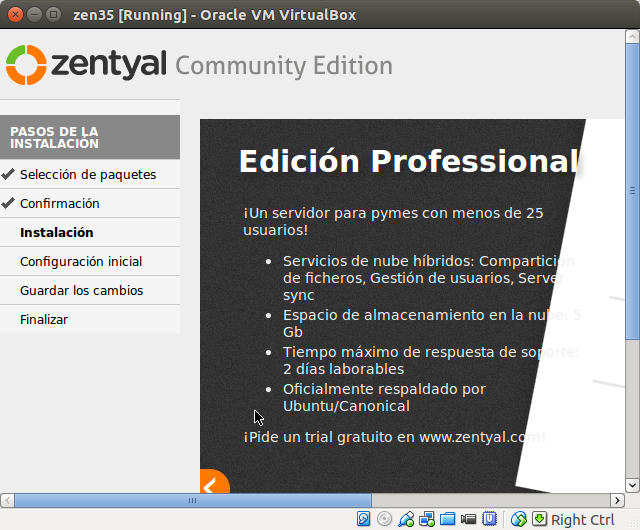The image size is (640, 530).
Task: Open the USB devices status icon
Action: coord(406,519)
